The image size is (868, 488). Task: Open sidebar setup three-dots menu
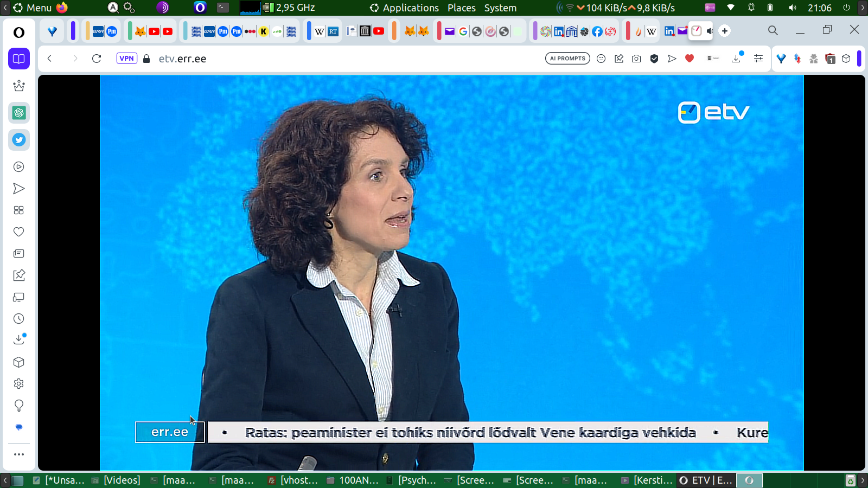point(19,454)
